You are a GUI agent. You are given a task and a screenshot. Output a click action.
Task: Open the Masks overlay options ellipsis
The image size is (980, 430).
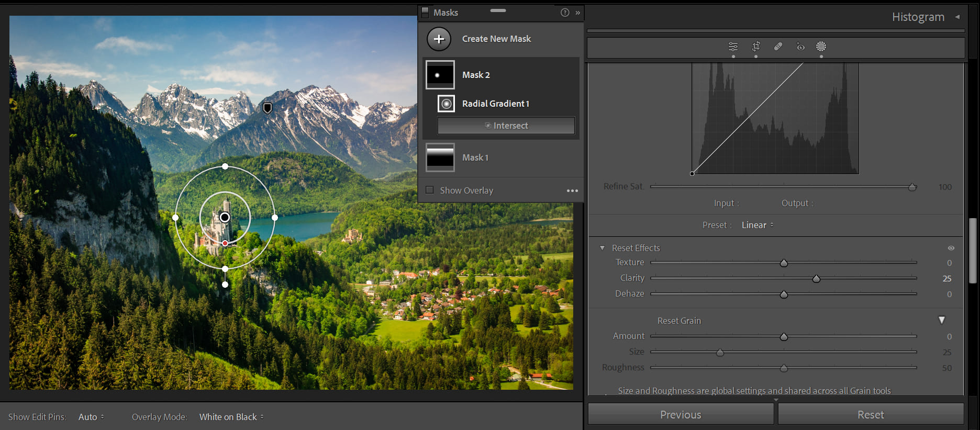tap(572, 191)
